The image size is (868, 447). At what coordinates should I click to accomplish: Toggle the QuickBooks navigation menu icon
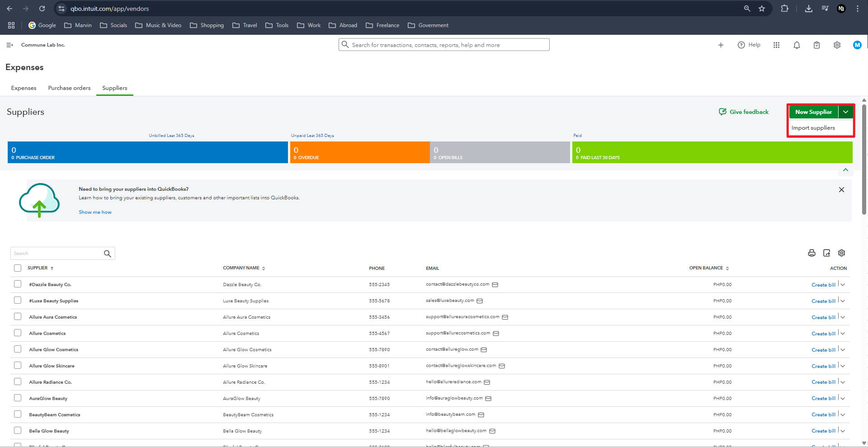coord(9,45)
